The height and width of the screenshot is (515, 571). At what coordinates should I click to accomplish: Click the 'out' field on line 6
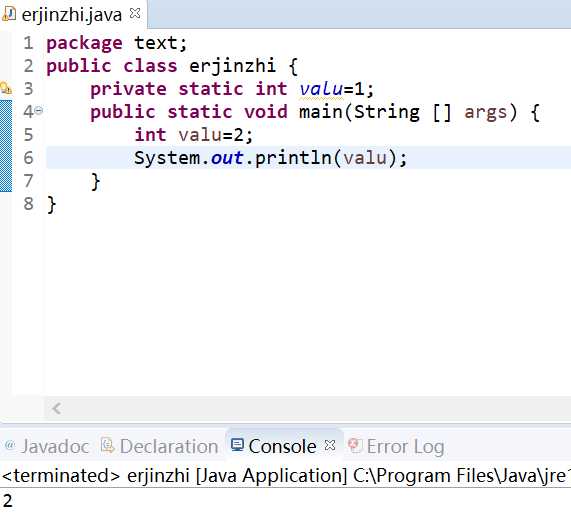pyautogui.click(x=227, y=158)
